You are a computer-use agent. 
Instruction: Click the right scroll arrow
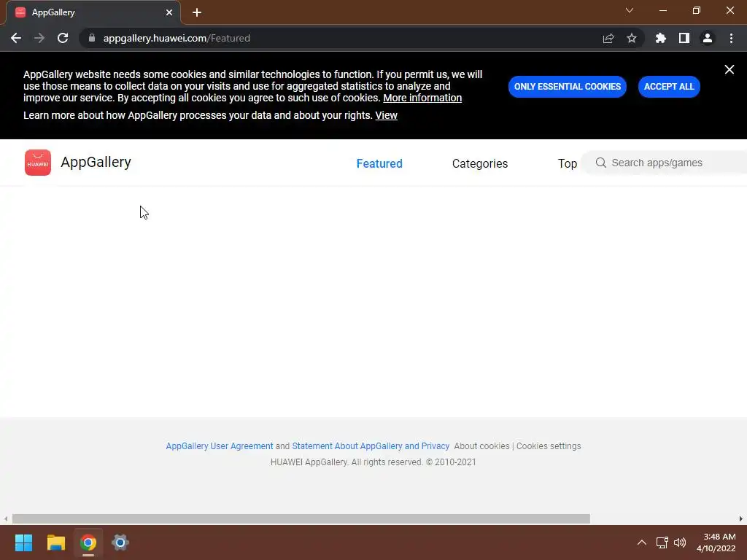[x=741, y=518]
